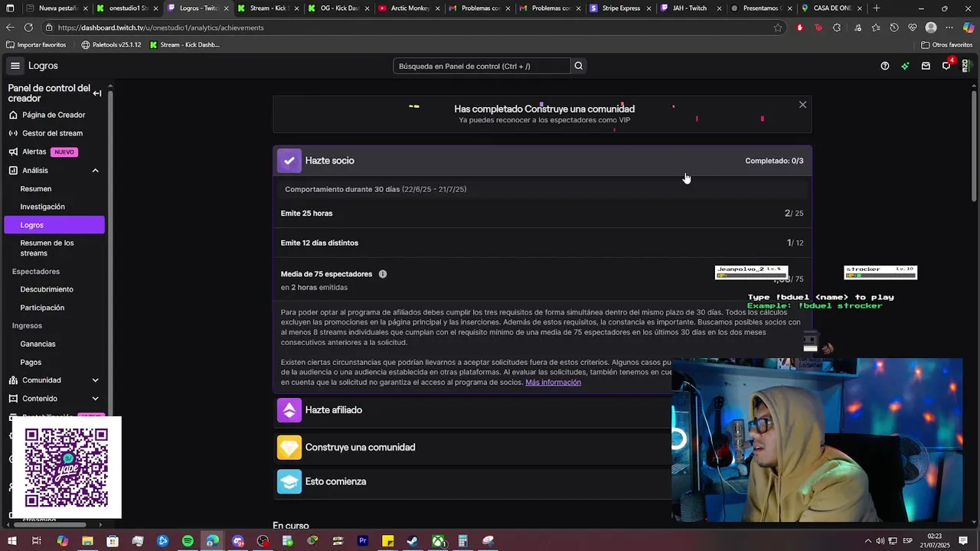Go back in browser history
980x551 pixels.
(10, 28)
